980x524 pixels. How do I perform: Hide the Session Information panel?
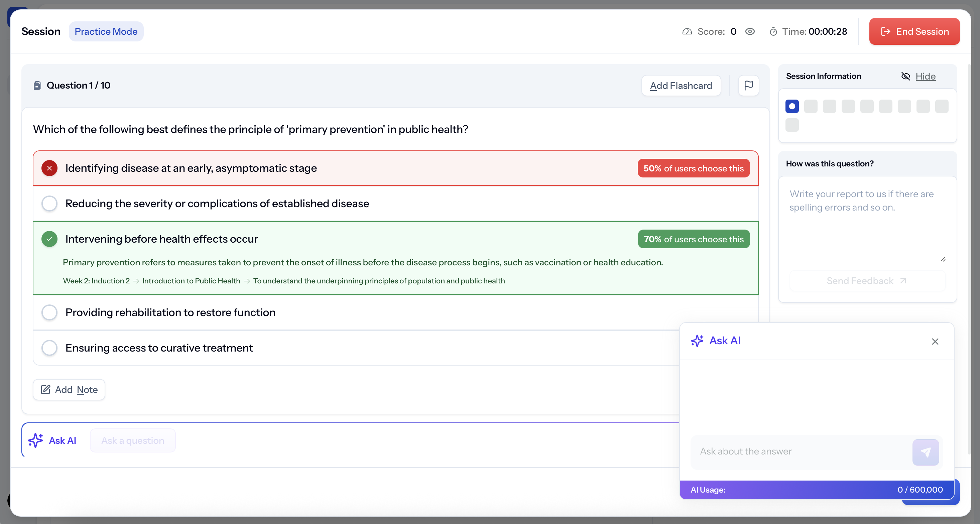click(x=925, y=77)
